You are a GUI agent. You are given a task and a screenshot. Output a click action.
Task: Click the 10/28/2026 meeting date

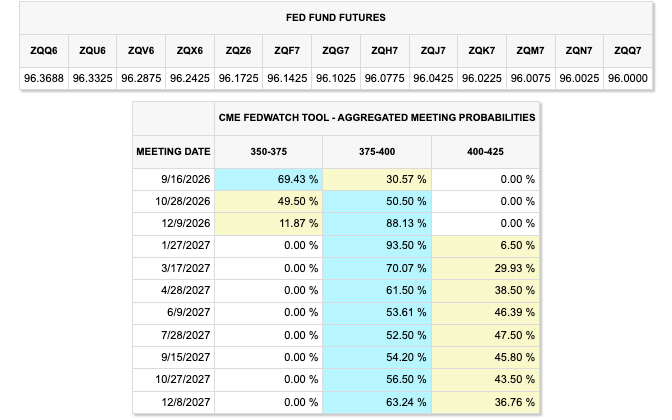pos(174,201)
